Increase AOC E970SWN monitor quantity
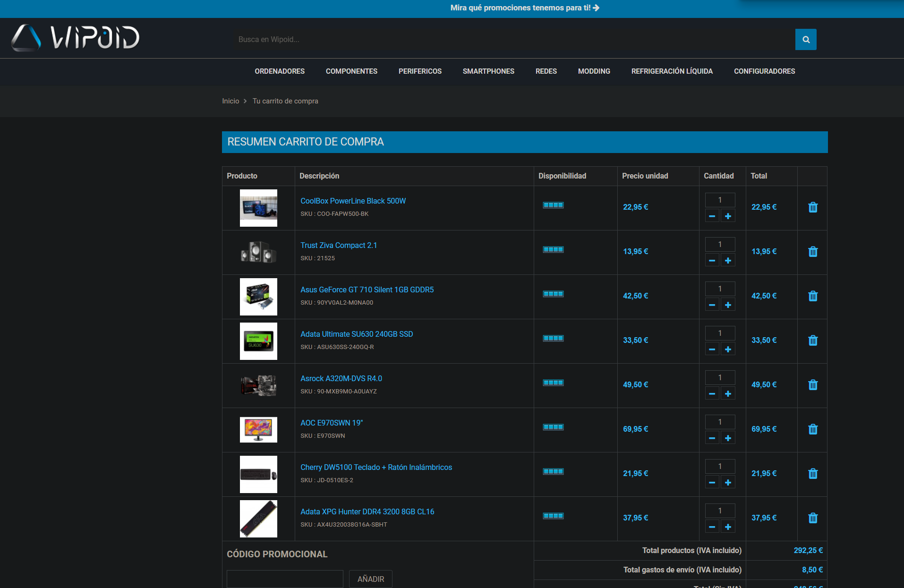This screenshot has width=904, height=588. (728, 438)
